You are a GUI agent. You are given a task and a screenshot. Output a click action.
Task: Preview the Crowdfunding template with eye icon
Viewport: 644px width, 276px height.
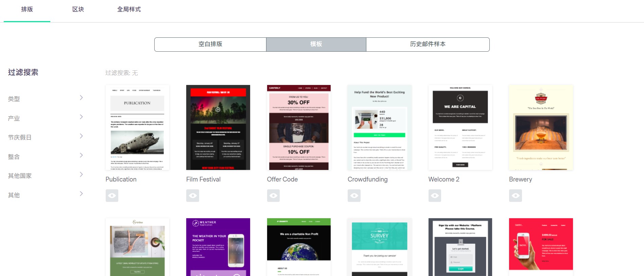point(354,195)
